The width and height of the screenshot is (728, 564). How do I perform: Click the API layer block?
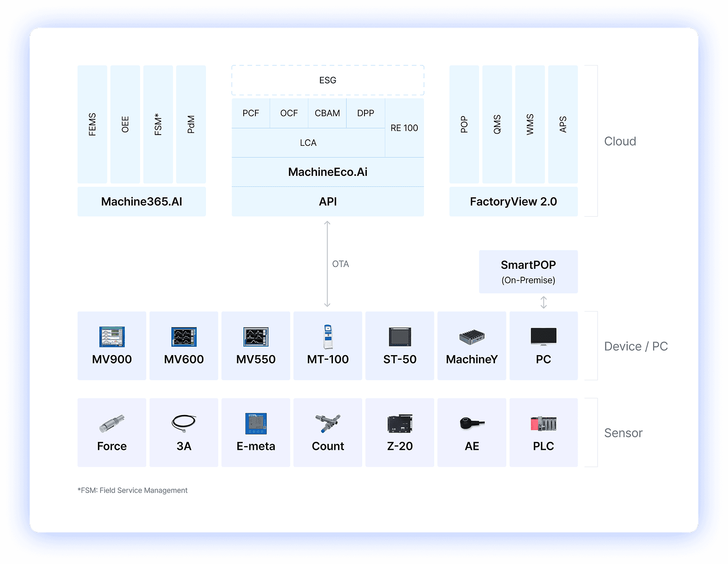[328, 201]
